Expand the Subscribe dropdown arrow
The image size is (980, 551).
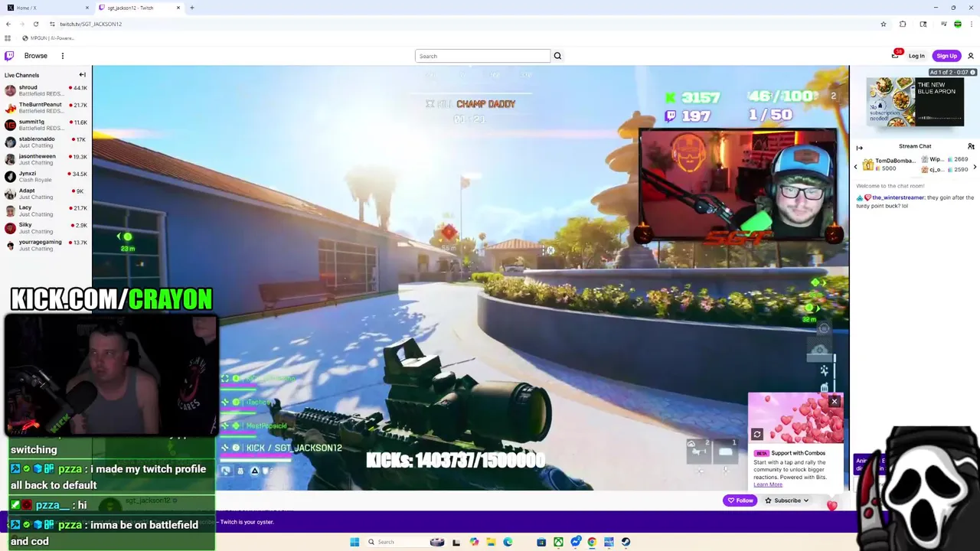805,500
